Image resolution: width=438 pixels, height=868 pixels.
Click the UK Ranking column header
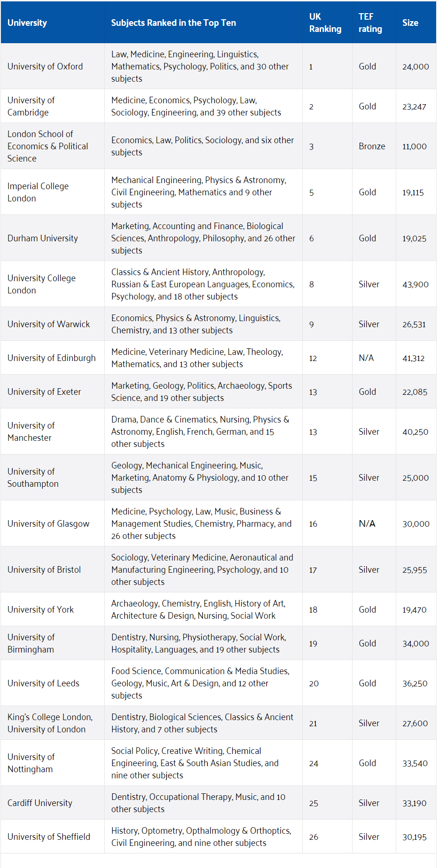(325, 23)
